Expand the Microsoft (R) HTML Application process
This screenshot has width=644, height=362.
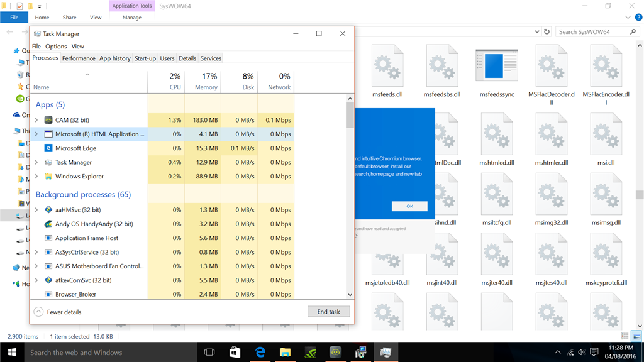[36, 134]
